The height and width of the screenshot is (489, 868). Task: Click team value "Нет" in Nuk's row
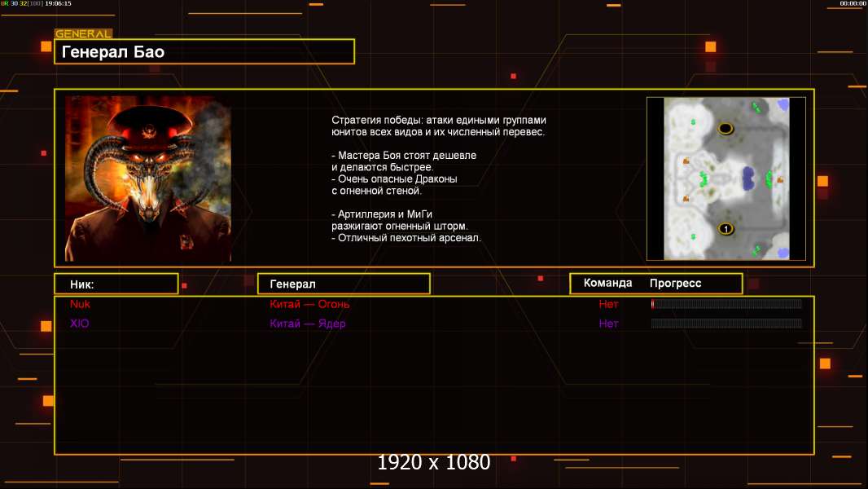click(608, 304)
